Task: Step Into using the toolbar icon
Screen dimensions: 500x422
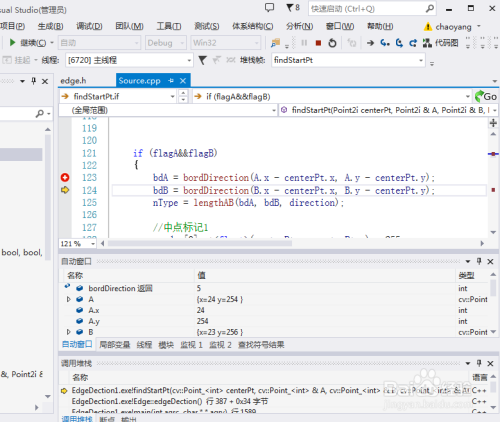Action: [385, 43]
